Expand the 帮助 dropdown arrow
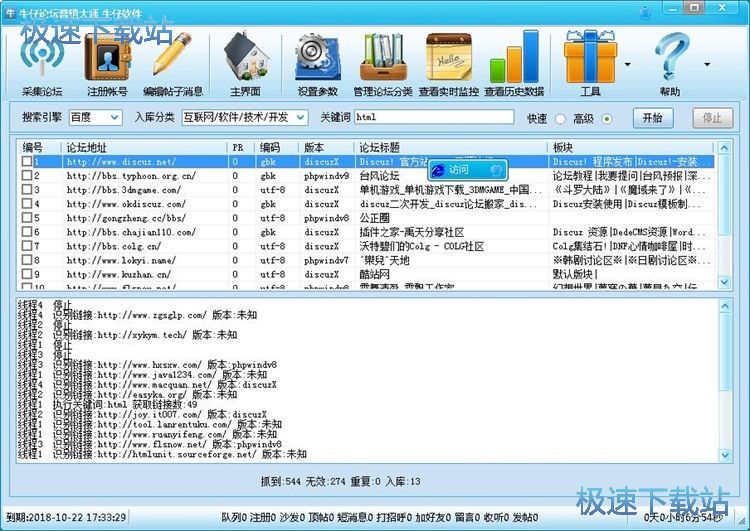 tap(707, 64)
